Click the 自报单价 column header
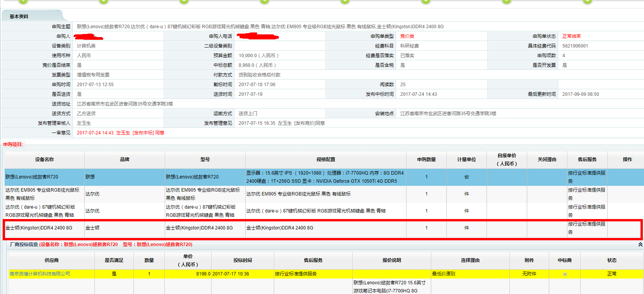Image resolution: width=644 pixels, height=294 pixels. [x=507, y=160]
